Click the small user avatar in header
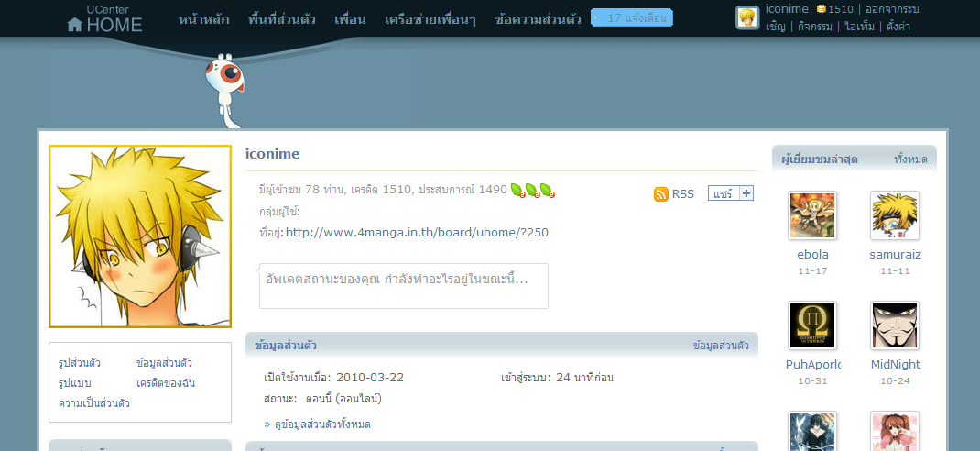Viewport: 980px width, 451px height. (x=746, y=18)
